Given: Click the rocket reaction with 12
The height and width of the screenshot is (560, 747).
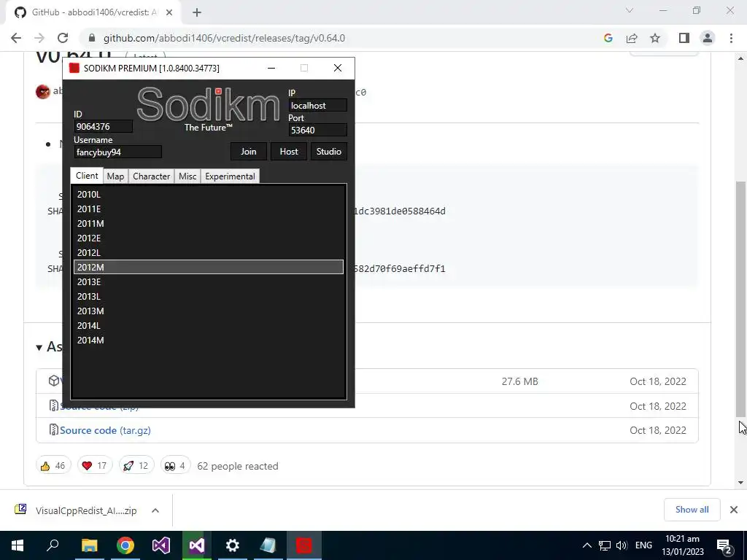Looking at the screenshot, I should 136,466.
